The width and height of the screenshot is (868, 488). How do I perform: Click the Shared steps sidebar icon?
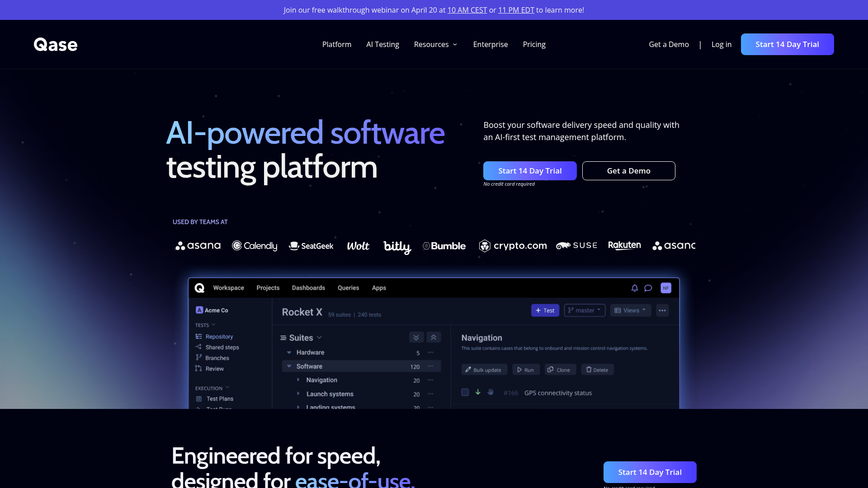(x=198, y=347)
